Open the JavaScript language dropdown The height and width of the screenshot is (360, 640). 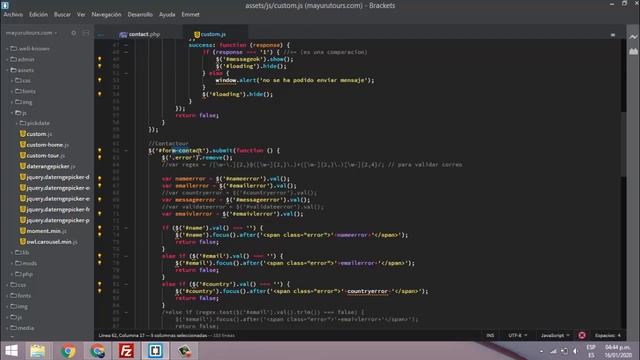click(555, 336)
